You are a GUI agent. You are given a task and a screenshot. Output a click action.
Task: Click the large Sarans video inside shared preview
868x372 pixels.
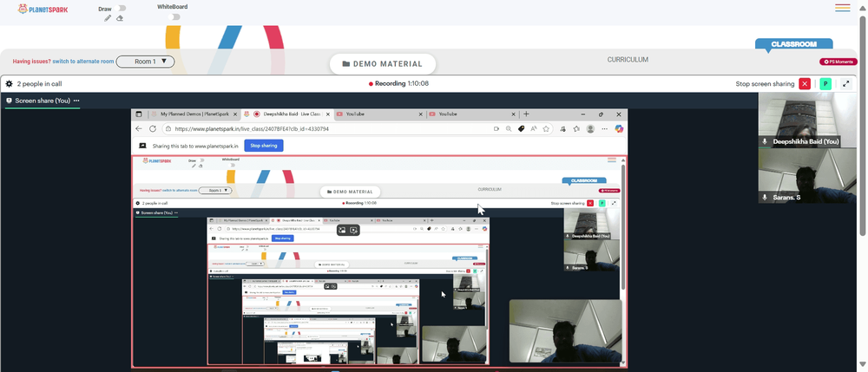coord(565,331)
